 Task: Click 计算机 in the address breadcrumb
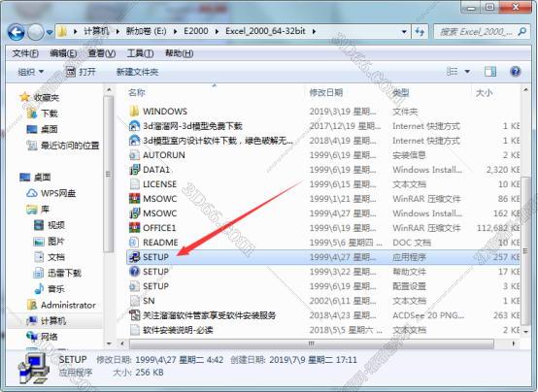coord(96,31)
